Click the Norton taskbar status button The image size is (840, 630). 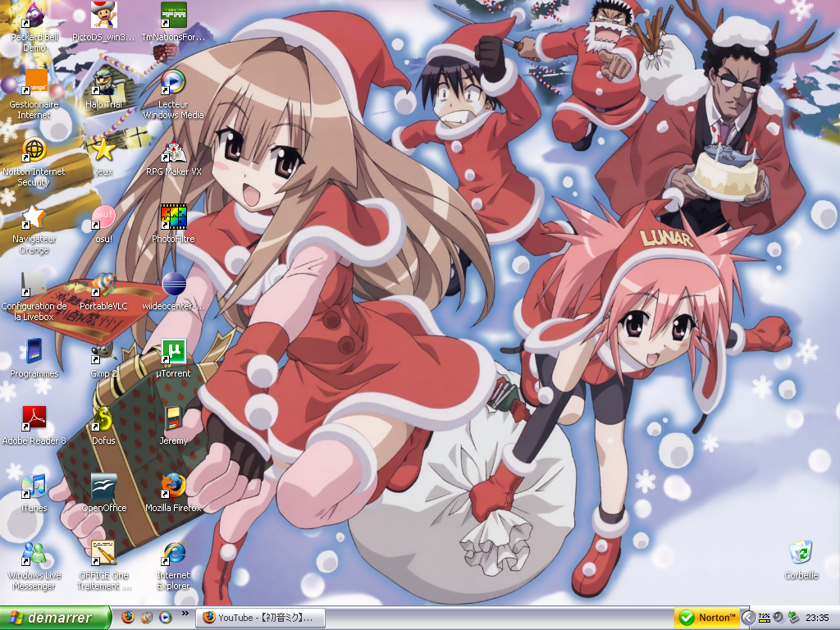pyautogui.click(x=706, y=618)
